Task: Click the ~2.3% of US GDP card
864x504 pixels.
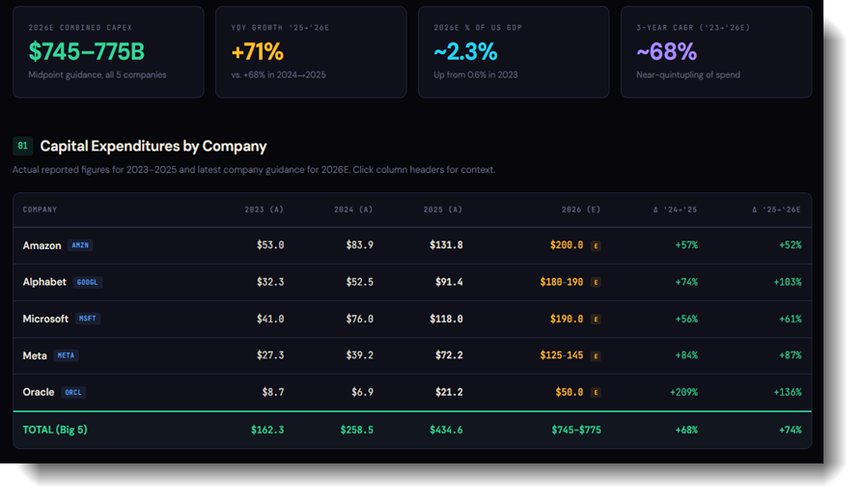Action: pyautogui.click(x=514, y=52)
